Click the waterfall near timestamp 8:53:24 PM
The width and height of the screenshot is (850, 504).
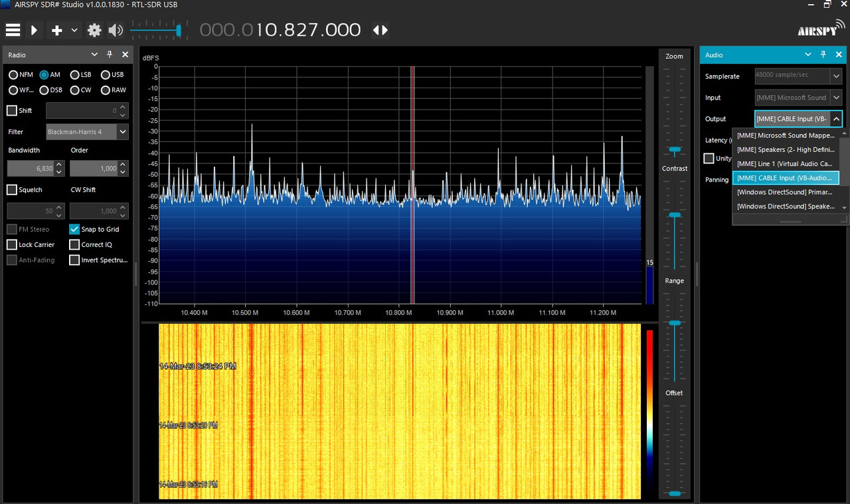(198, 366)
